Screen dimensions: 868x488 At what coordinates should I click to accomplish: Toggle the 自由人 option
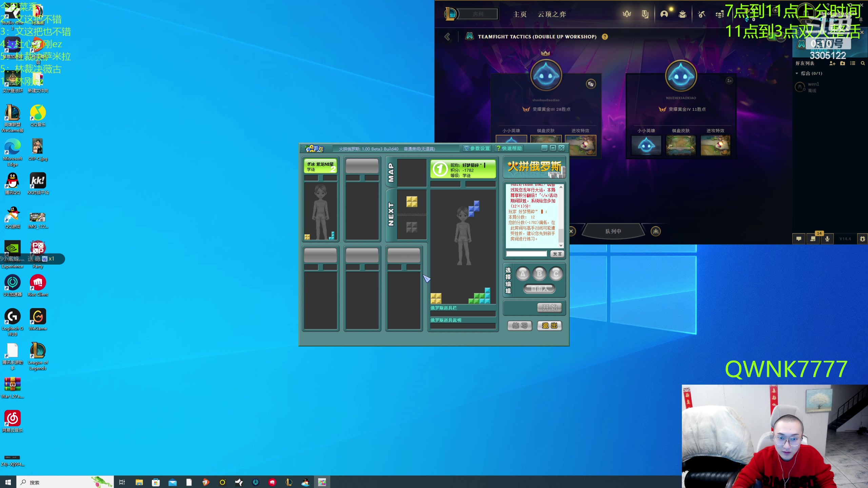pos(539,289)
